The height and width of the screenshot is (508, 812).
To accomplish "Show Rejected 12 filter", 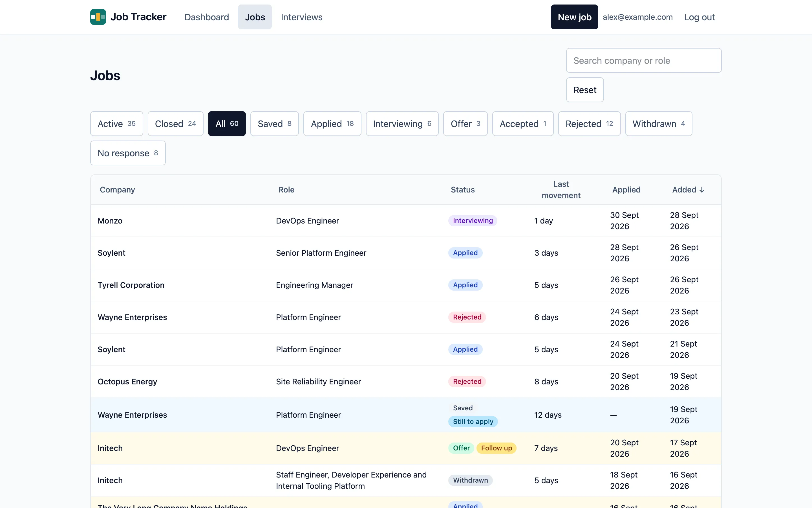I will pos(589,124).
